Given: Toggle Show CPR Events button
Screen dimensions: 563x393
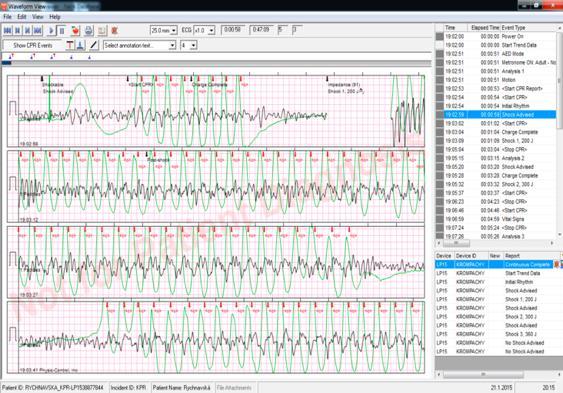Looking at the screenshot, I should tap(33, 45).
